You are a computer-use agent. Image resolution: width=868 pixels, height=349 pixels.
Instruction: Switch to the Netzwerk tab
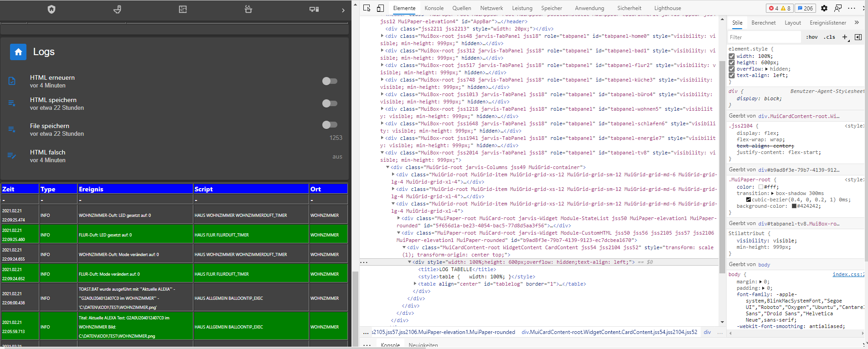tap(491, 8)
